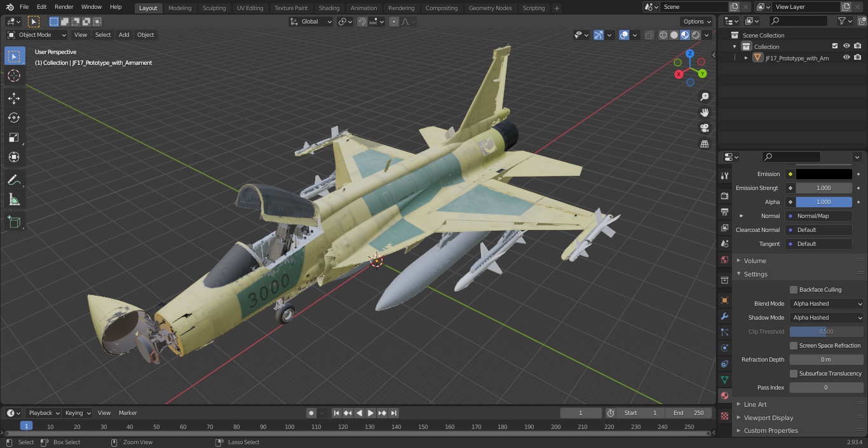Image resolution: width=868 pixels, height=448 pixels.
Task: Uncheck the Collection exclude checkbox
Action: tap(835, 46)
